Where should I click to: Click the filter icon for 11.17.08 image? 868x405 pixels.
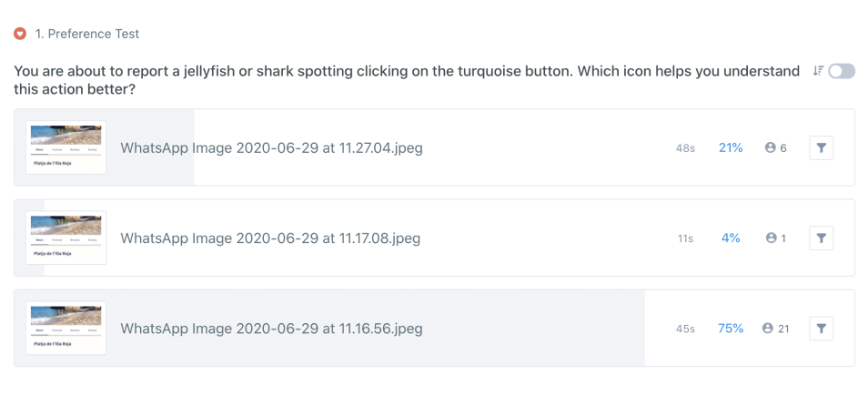pos(821,238)
